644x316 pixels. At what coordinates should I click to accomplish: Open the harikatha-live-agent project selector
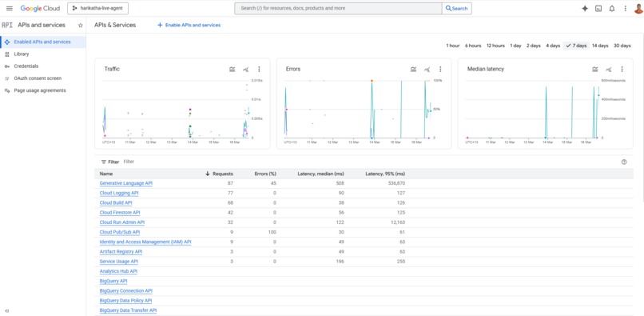(x=97, y=8)
